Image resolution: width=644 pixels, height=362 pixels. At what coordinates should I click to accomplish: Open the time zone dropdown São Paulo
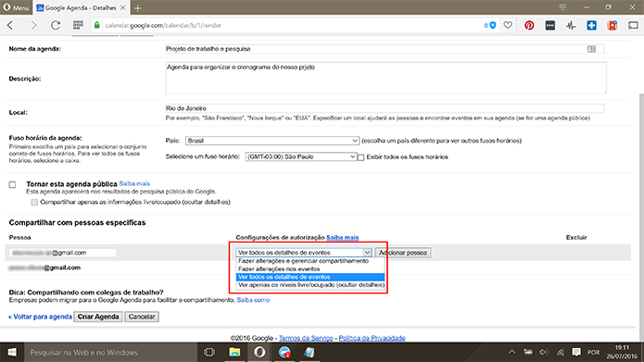pos(300,156)
